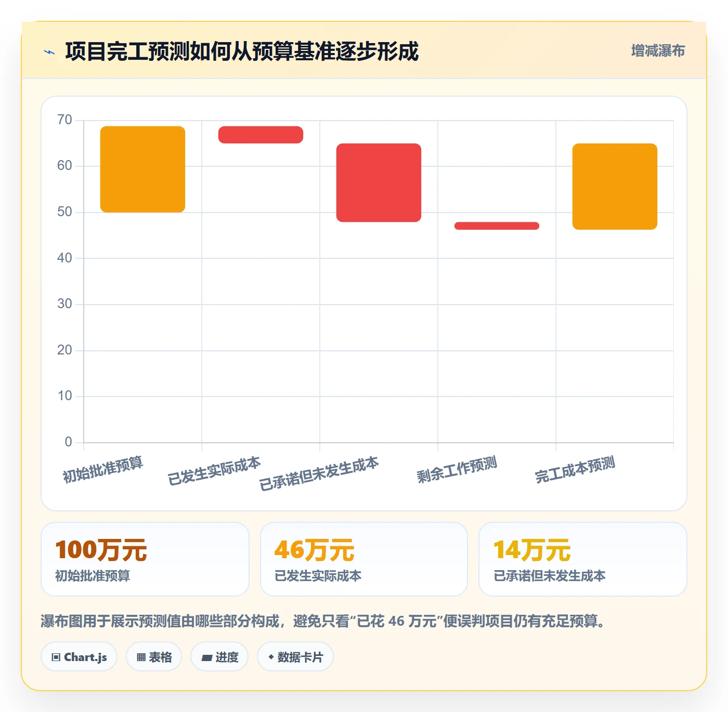Click the table grid icon in 表格 tag
This screenshot has width=728, height=712.
pyautogui.click(x=141, y=657)
